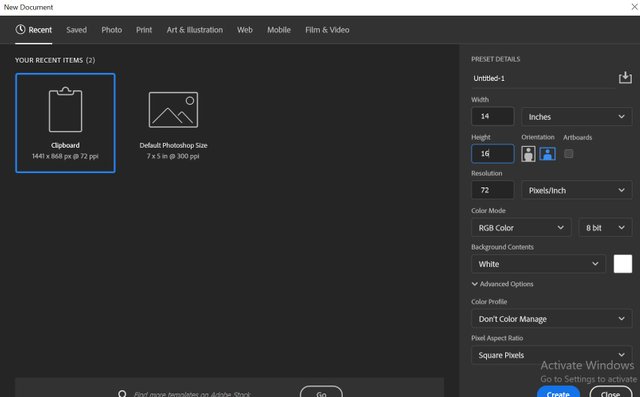Click the Width field showing 14
Screen dimensions: 640x397
(493, 116)
